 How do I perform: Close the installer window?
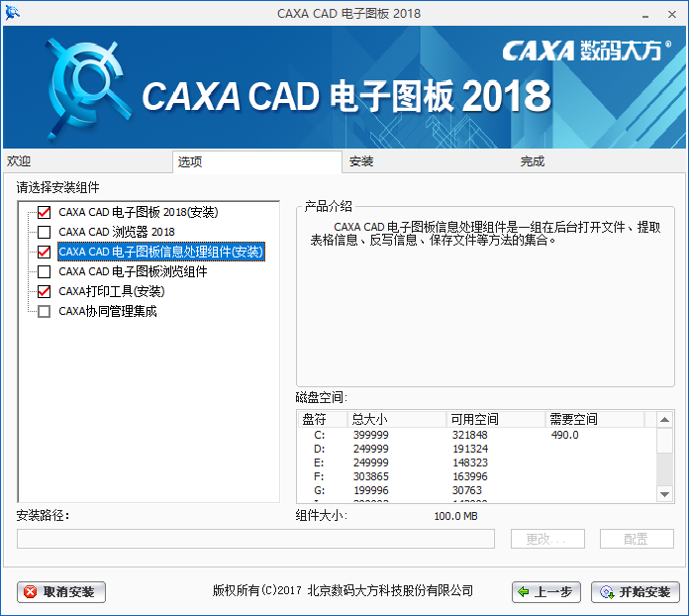tap(672, 15)
